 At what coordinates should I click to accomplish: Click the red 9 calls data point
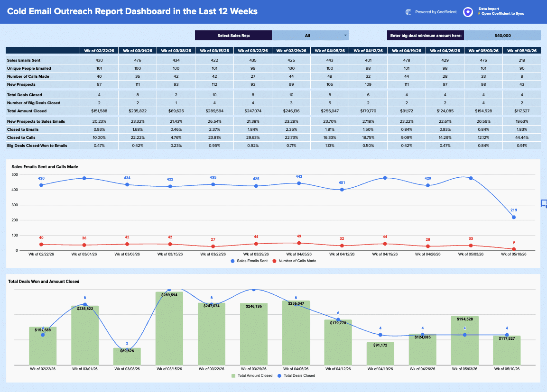click(x=513, y=249)
